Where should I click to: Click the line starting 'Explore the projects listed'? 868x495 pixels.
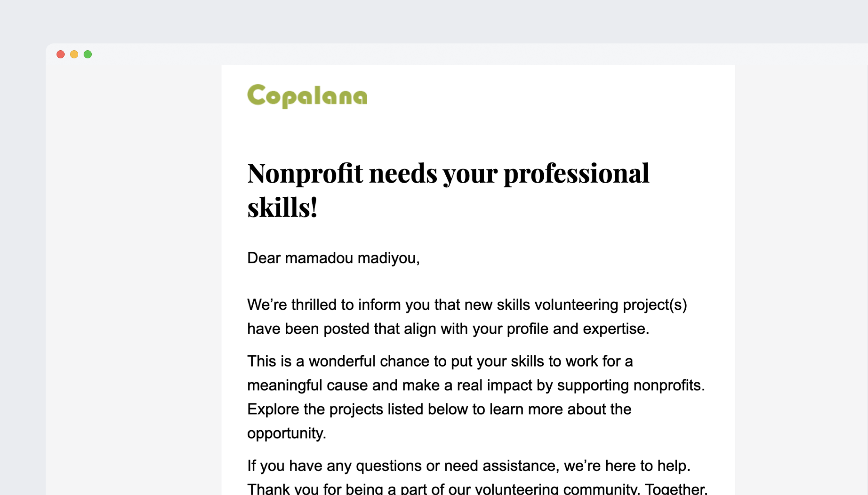pyautogui.click(x=439, y=409)
